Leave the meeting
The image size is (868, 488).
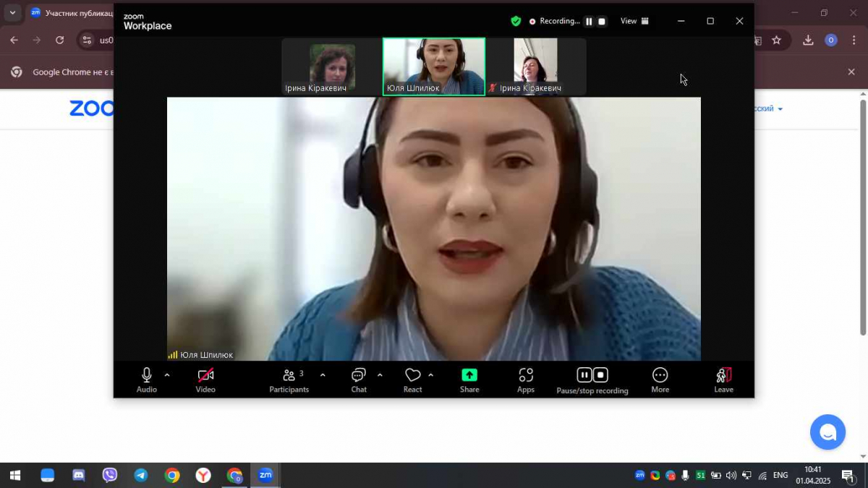724,380
